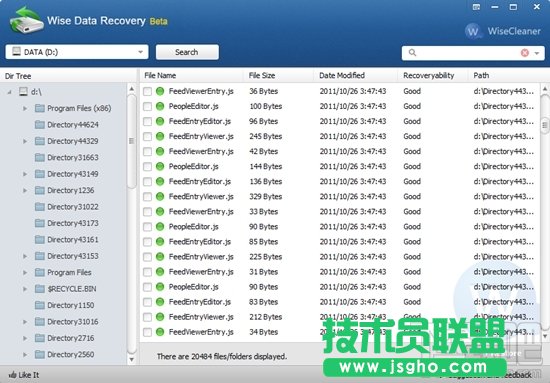Image resolution: width=550 pixels, height=383 pixels.
Task: Click the directory tree scroll up arrow
Action: (132, 89)
